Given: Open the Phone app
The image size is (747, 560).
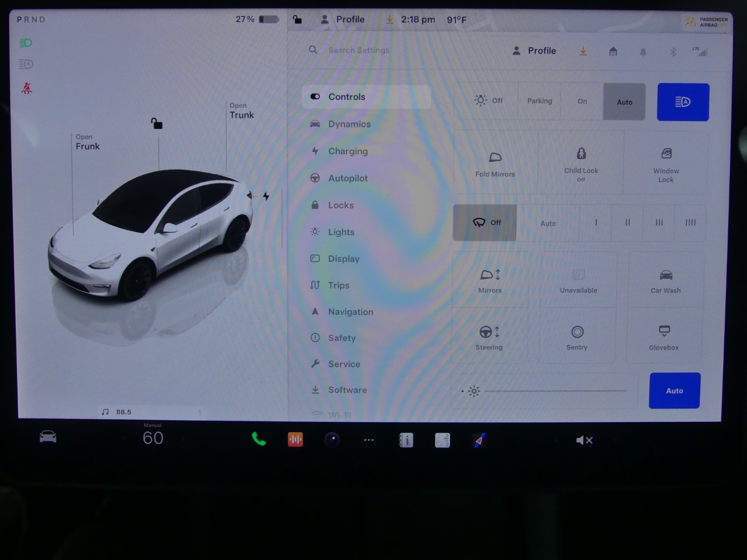Looking at the screenshot, I should coord(258,439).
